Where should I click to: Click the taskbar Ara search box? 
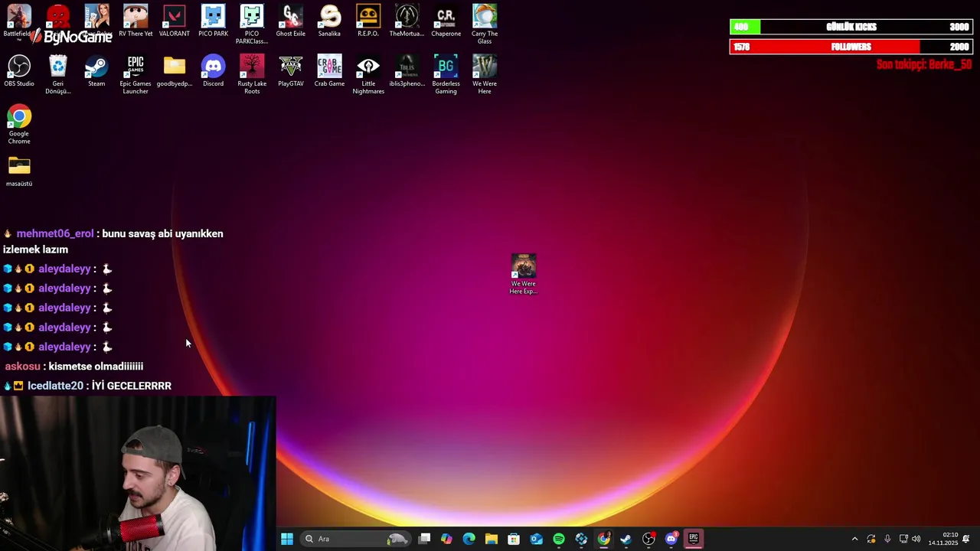click(355, 539)
